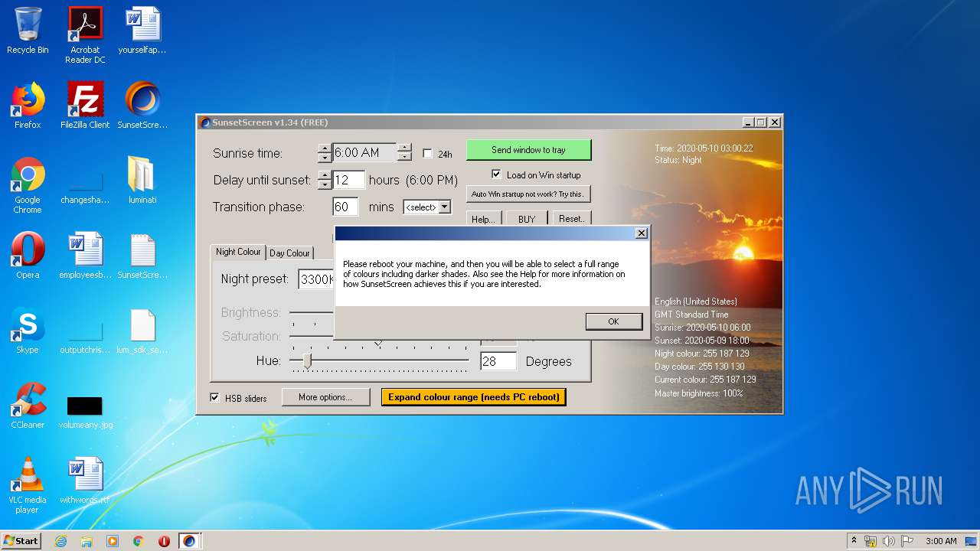Click More options button
980x551 pixels.
tap(325, 397)
